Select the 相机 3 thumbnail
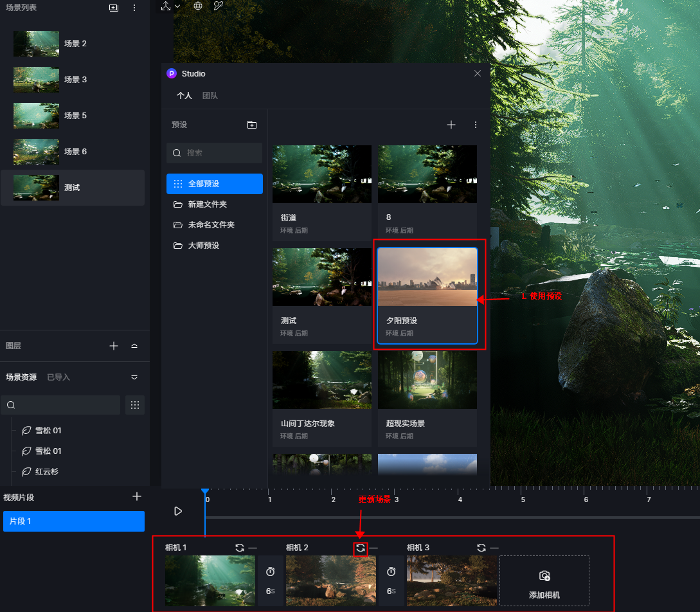 coord(452,580)
